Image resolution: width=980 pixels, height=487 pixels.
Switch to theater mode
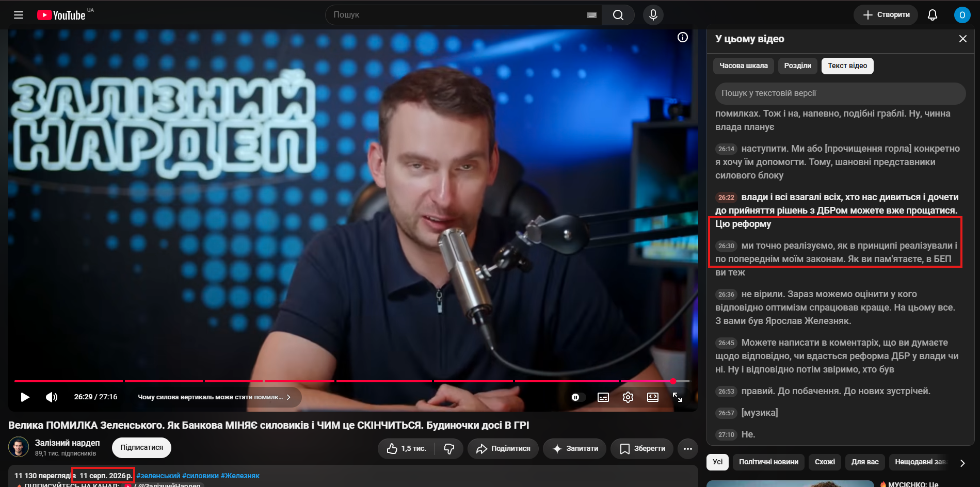tap(653, 397)
